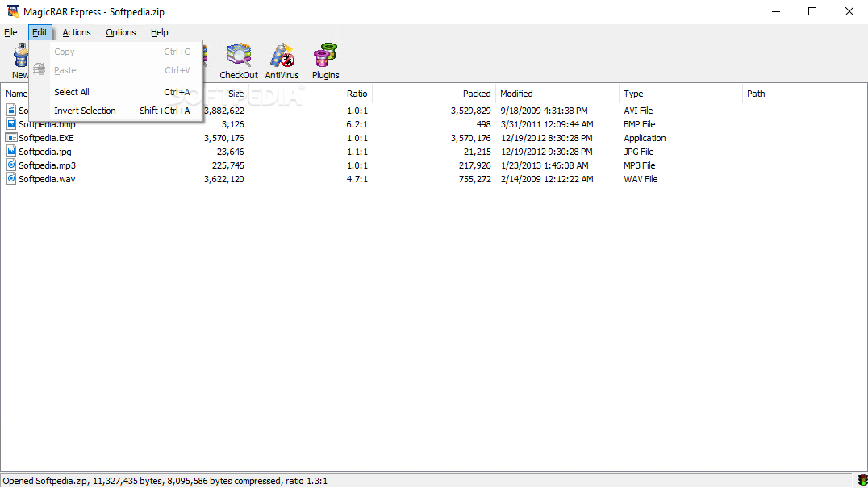Open the CheckOut toolbar tool
This screenshot has height=488, width=868.
pos(239,60)
